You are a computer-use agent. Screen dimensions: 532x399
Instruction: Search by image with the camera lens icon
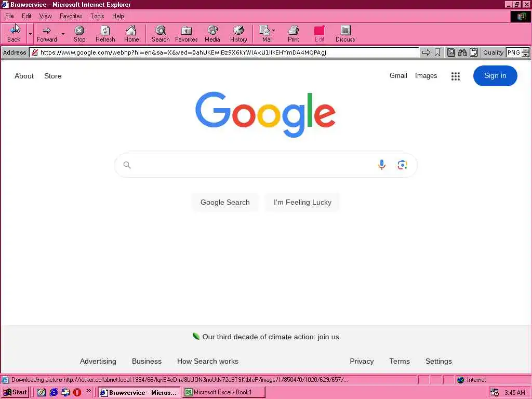(403, 165)
